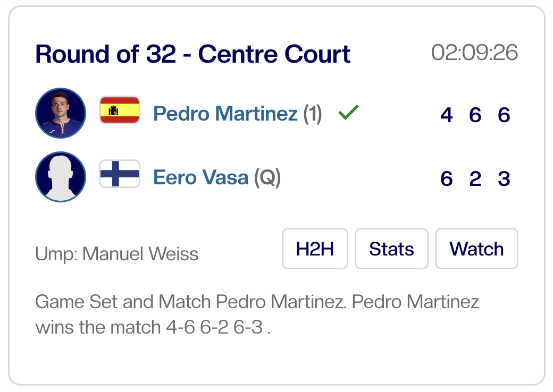
Task: Show match Stats
Action: tap(391, 249)
